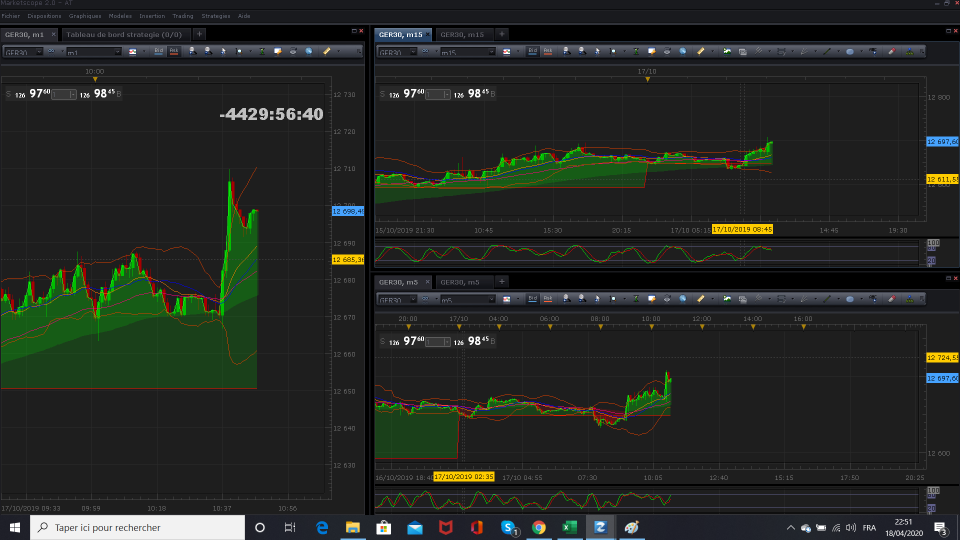Add new tab in m15 chart panel
The height and width of the screenshot is (540, 960).
[501, 34]
